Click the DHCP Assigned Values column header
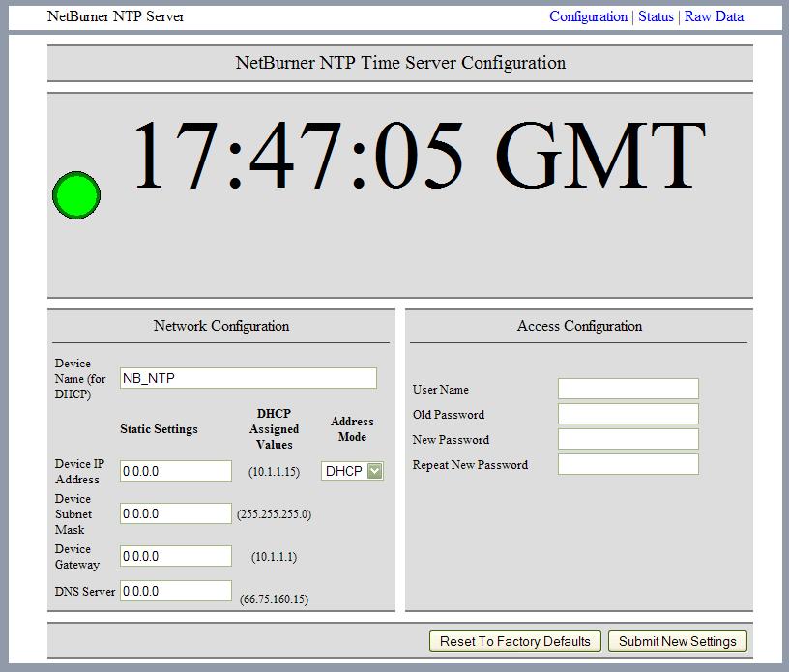Viewport: 789px width, 672px height. 275,429
